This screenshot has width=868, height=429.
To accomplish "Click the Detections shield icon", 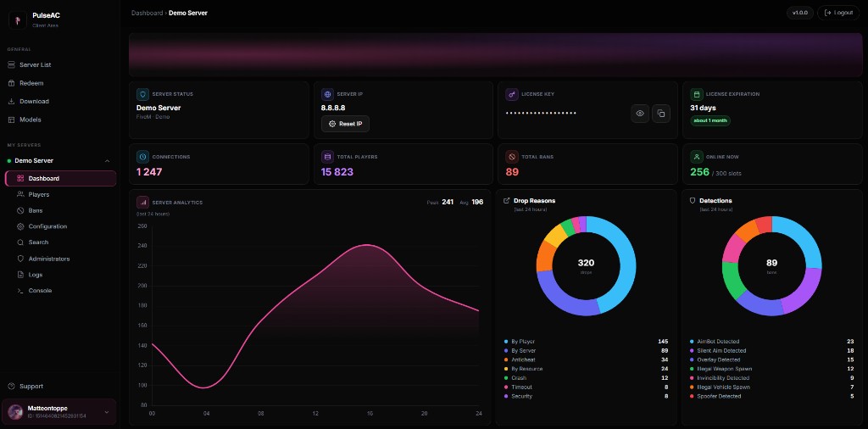I will coord(692,200).
